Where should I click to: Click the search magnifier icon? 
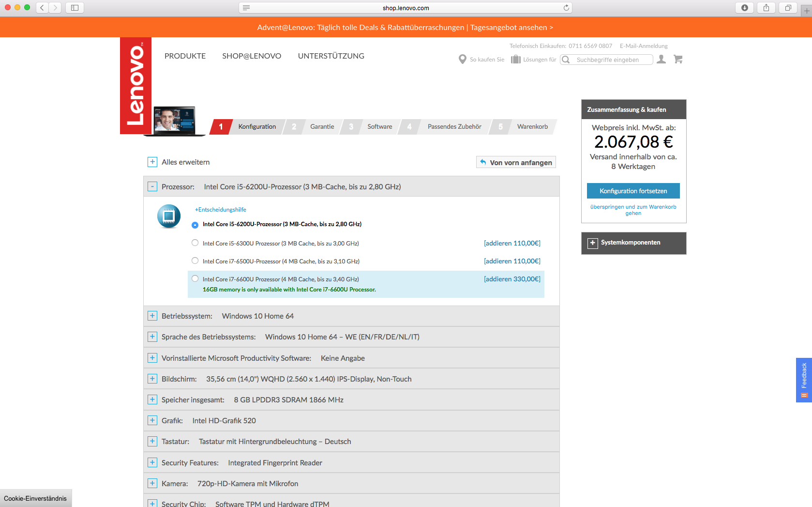point(566,60)
